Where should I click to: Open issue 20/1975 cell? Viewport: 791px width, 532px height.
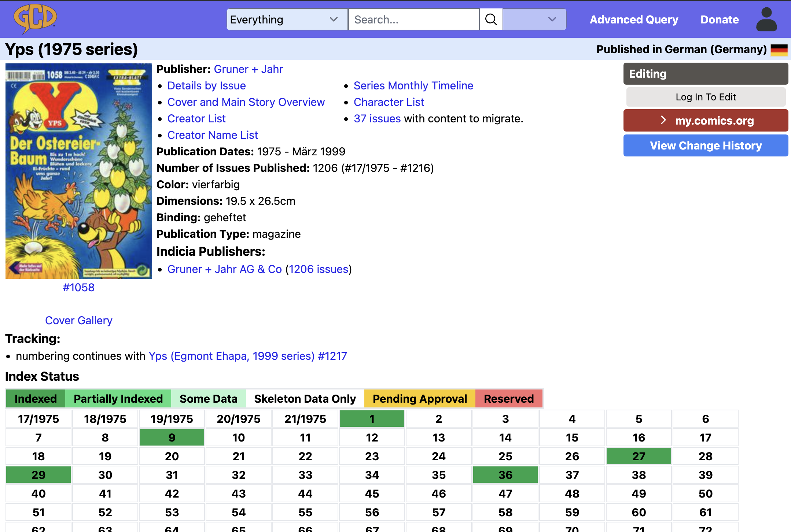[239, 419]
